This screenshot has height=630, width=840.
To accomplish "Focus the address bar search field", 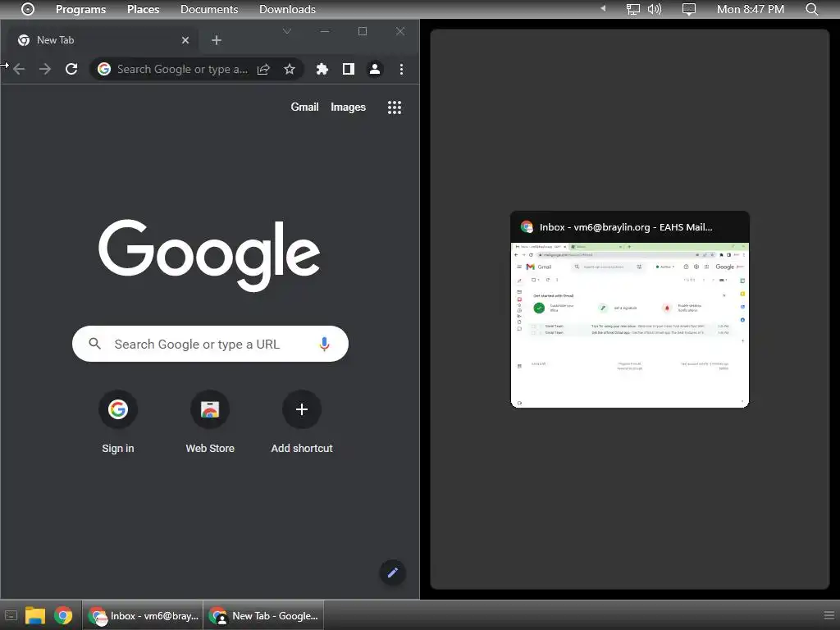I will point(182,69).
